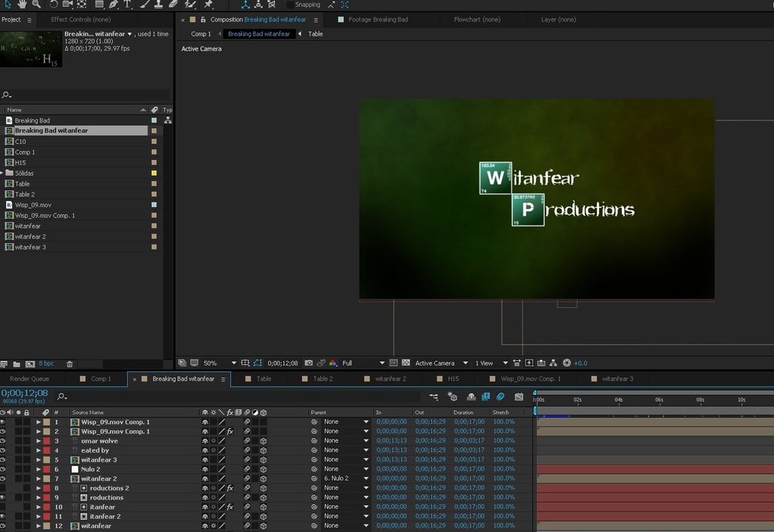Create a new folder in Project panel

tap(16, 363)
